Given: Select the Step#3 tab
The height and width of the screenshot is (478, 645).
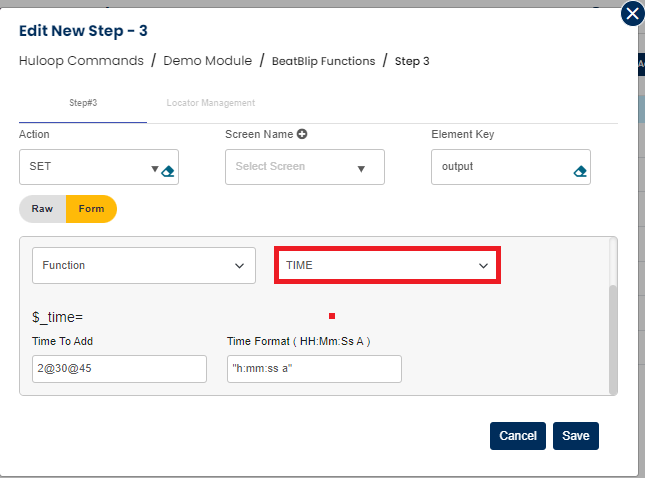Looking at the screenshot, I should (83, 103).
